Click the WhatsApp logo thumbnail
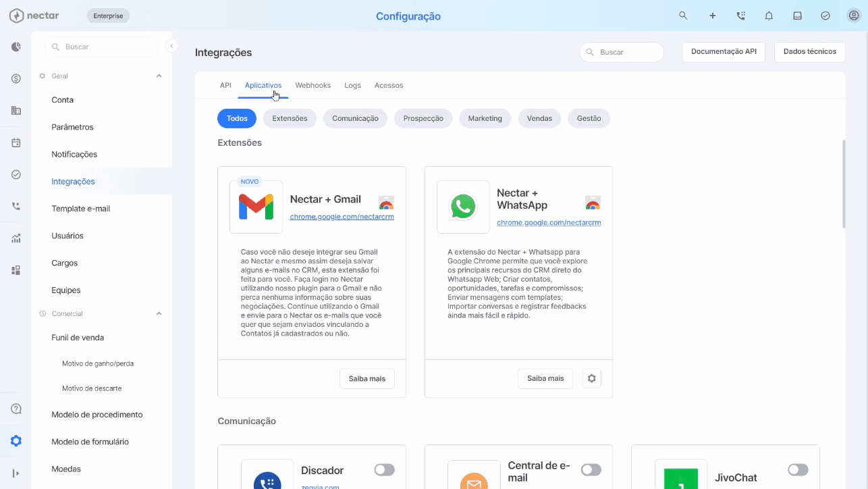This screenshot has height=489, width=868. 463,207
